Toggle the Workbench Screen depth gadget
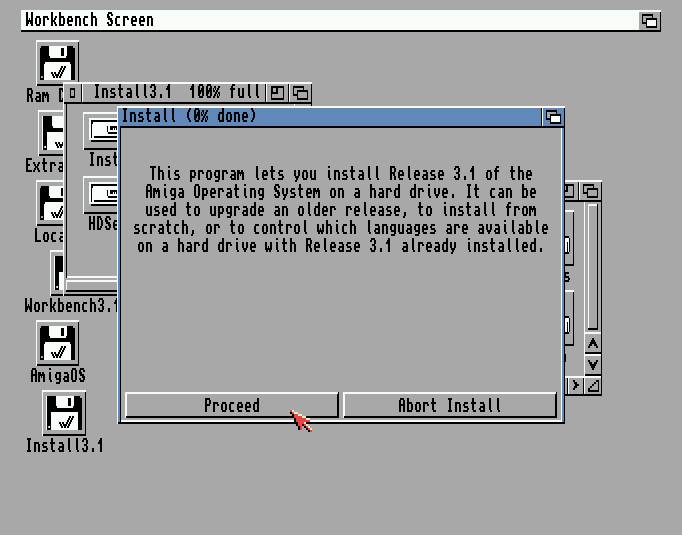 650,20
